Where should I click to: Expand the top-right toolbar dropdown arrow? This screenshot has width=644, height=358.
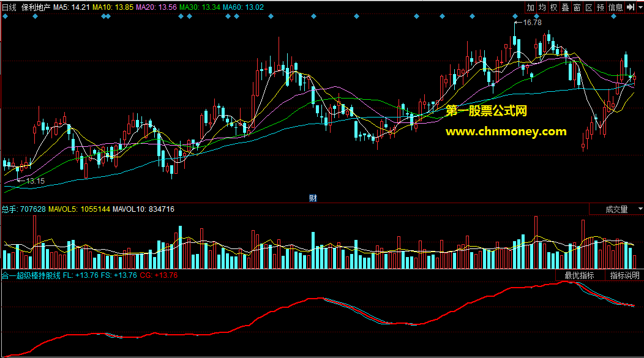pos(640,7)
